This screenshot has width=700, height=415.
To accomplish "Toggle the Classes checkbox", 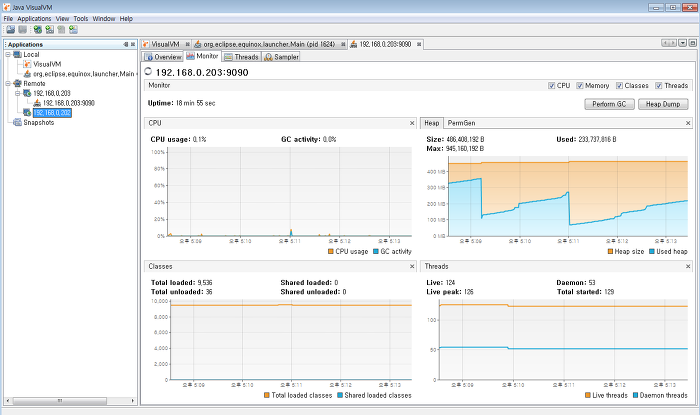I will (619, 86).
